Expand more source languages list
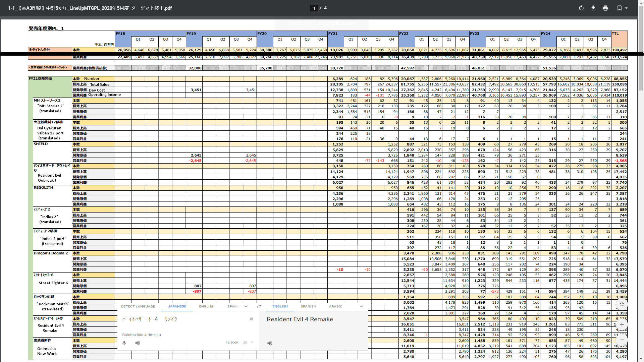The image size is (644, 362). 246,306
